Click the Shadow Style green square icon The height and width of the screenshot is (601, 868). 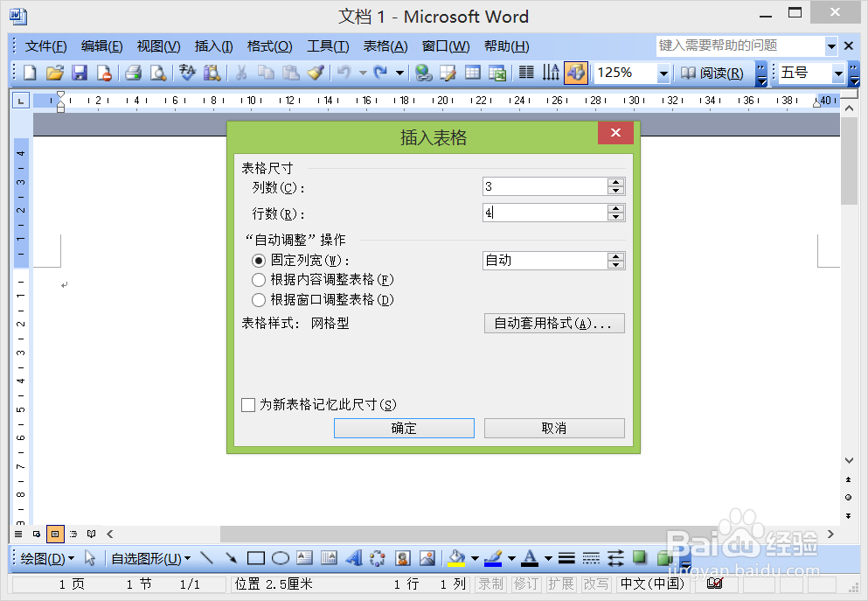tap(640, 557)
